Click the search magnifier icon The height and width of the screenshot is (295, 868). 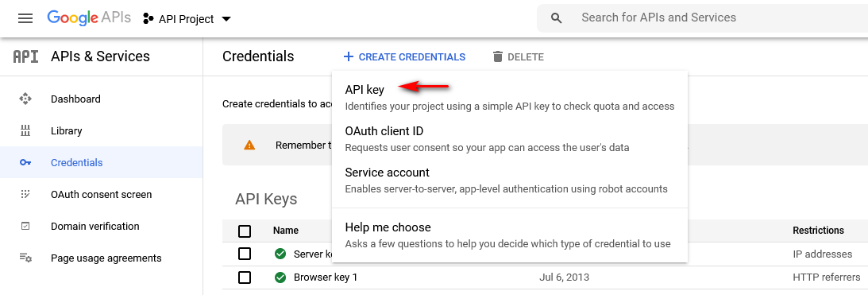coord(557,18)
